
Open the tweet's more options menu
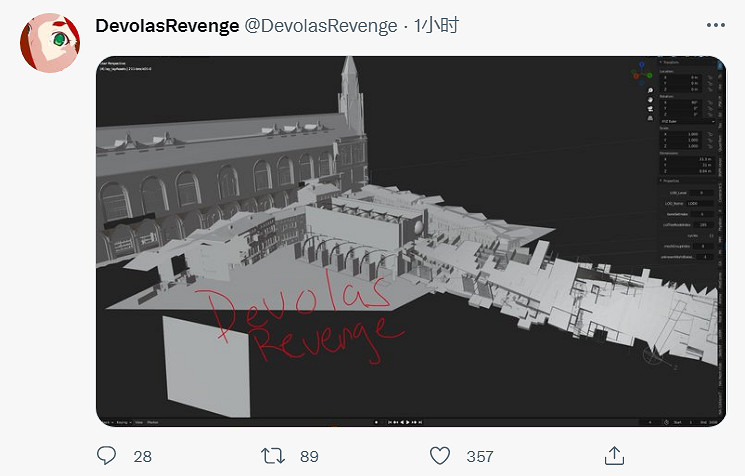point(716,25)
